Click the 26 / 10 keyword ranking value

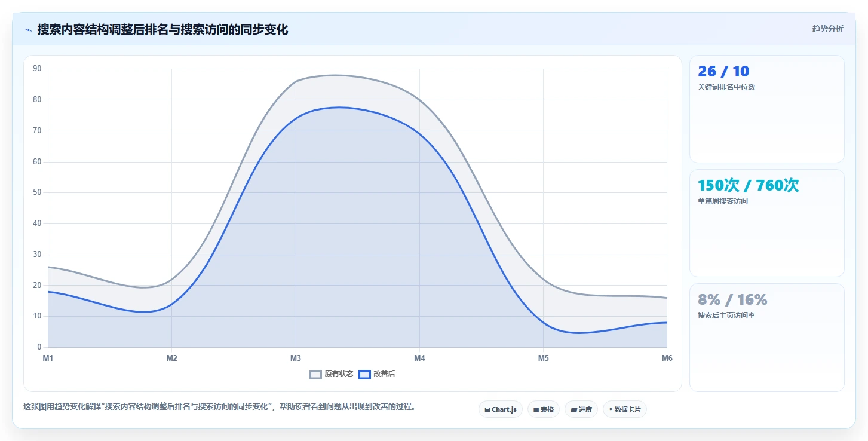tap(723, 72)
